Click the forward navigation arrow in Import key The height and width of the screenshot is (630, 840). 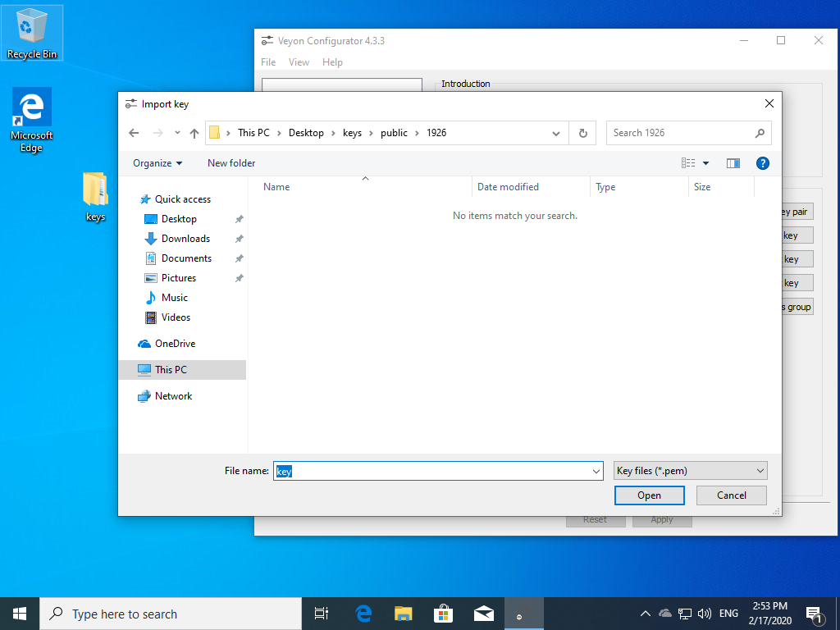[158, 133]
